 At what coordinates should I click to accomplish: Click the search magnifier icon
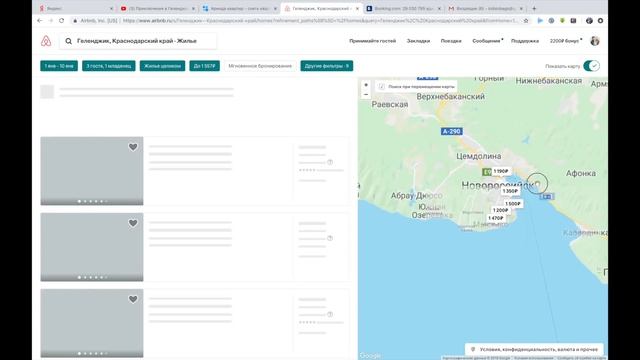click(69, 41)
